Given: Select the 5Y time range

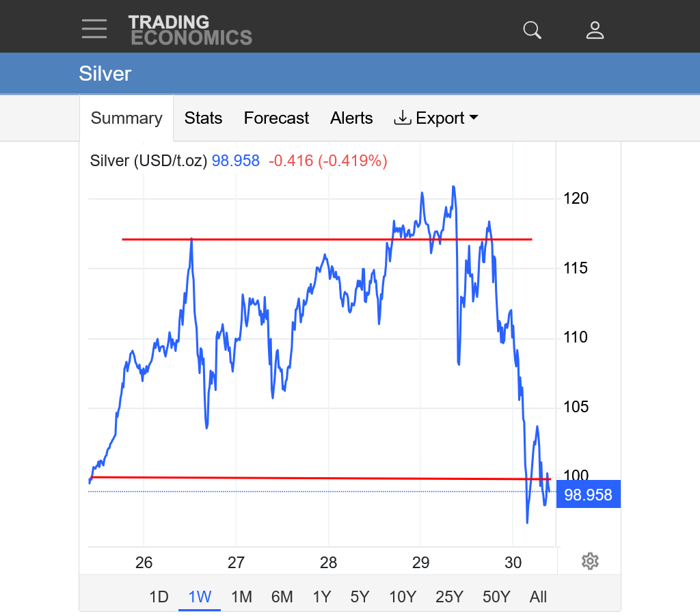Looking at the screenshot, I should (x=360, y=597).
